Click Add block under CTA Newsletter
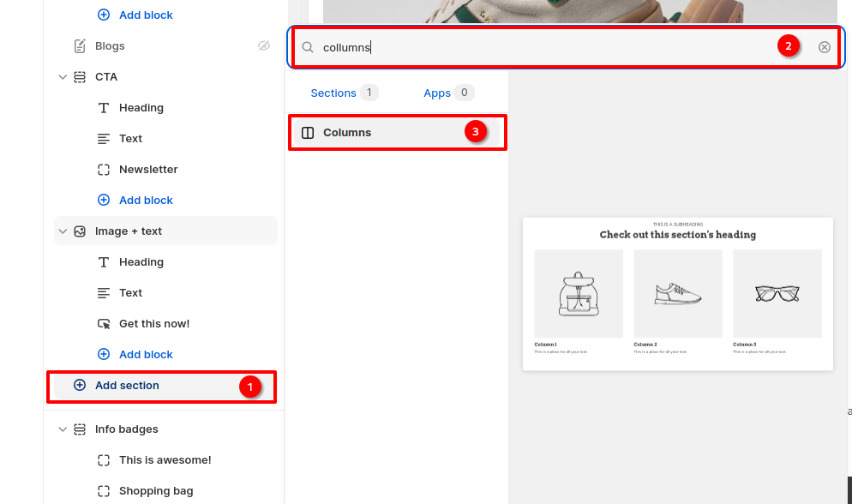 tap(146, 201)
